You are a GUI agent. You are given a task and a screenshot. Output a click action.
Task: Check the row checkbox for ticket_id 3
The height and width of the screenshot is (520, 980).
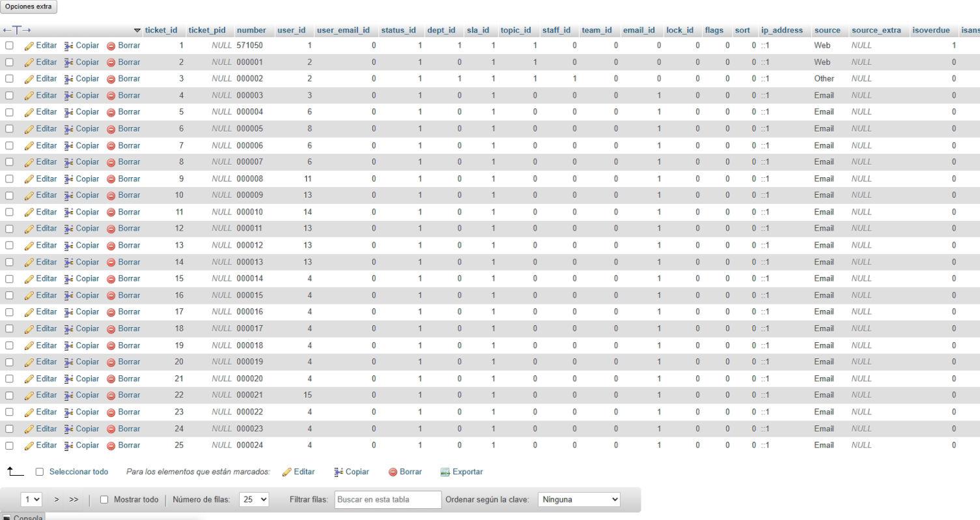9,79
